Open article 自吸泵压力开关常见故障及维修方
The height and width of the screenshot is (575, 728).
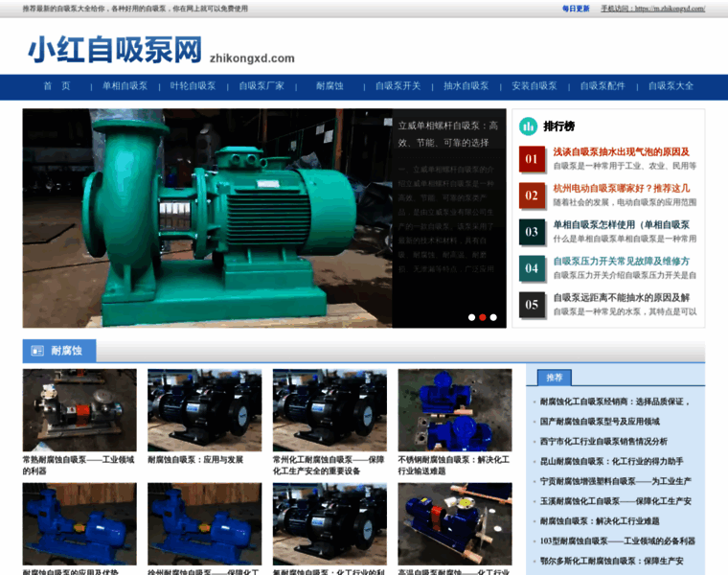tap(622, 261)
